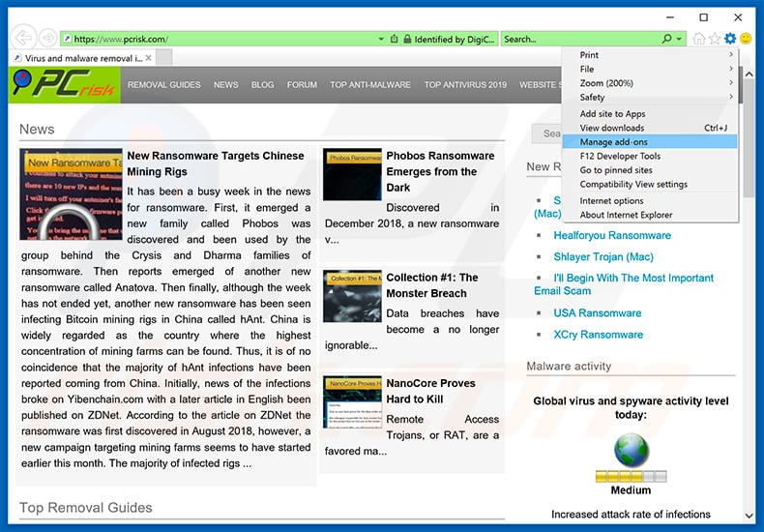Screen dimensions: 764x532
Task: Open a new blank tab
Action: tap(163, 57)
